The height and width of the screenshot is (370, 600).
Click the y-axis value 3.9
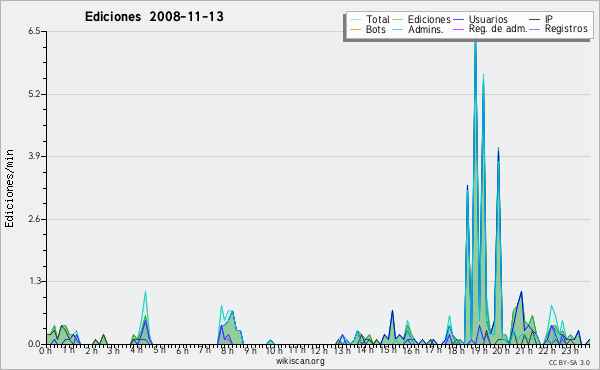pyautogui.click(x=34, y=156)
